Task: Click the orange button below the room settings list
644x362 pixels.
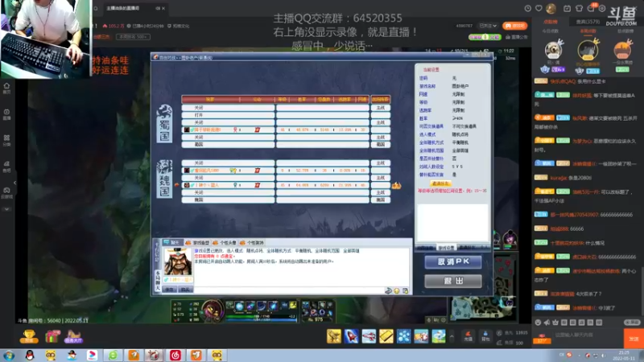Action: (440, 183)
